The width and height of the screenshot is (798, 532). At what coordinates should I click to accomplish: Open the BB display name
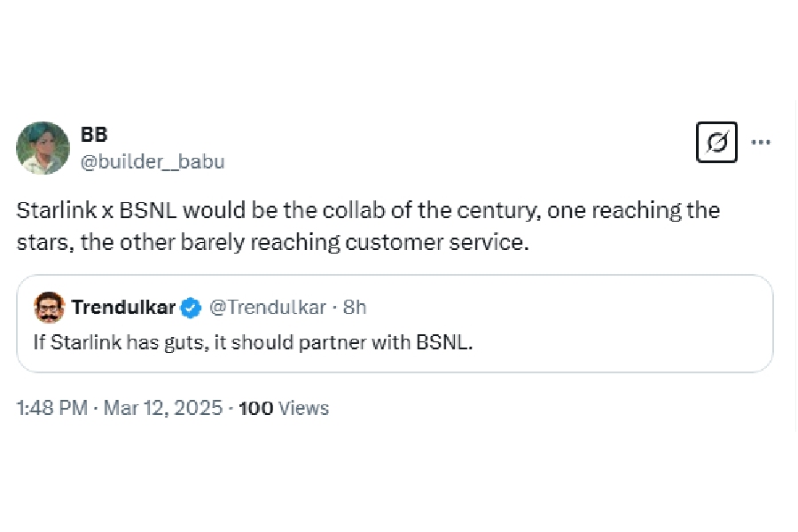tap(94, 135)
